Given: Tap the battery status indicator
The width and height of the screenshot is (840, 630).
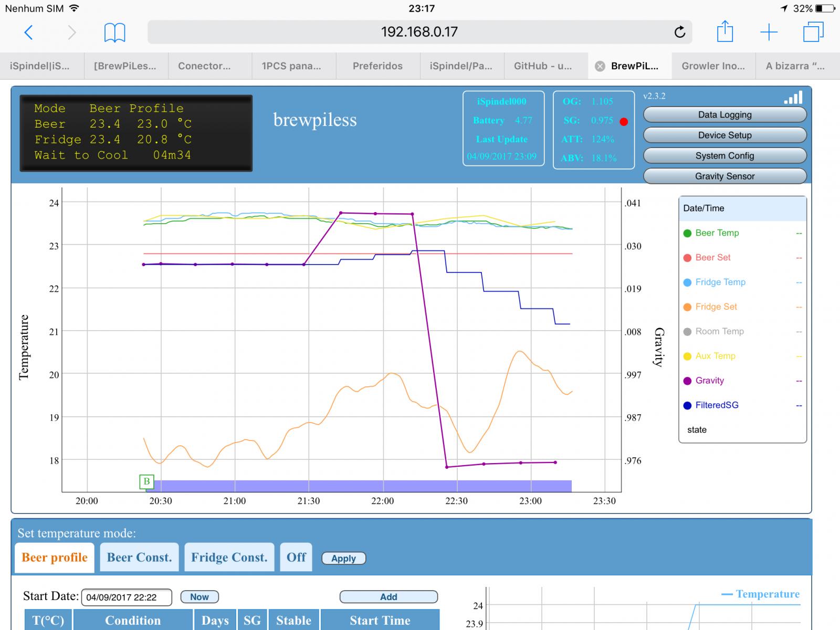Looking at the screenshot, I should 825,8.
